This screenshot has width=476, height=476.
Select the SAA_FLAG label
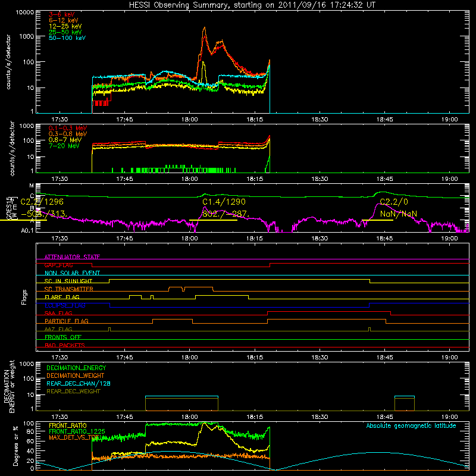coord(58,313)
